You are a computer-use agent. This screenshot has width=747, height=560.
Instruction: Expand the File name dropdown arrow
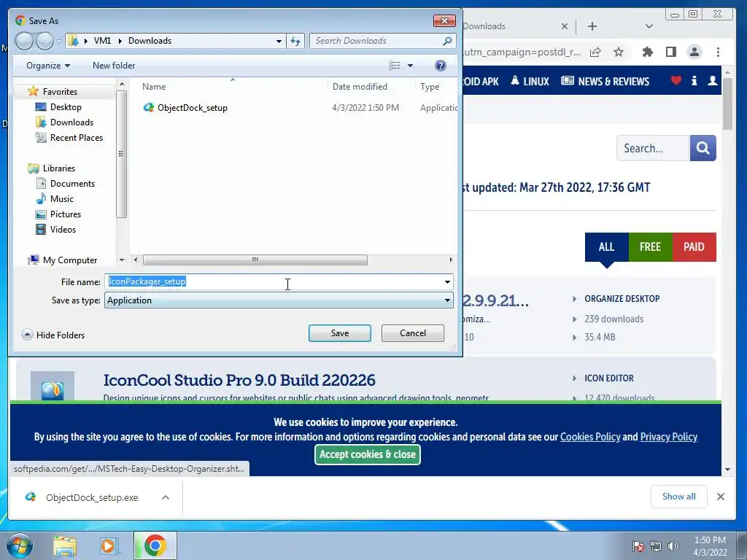(x=447, y=282)
